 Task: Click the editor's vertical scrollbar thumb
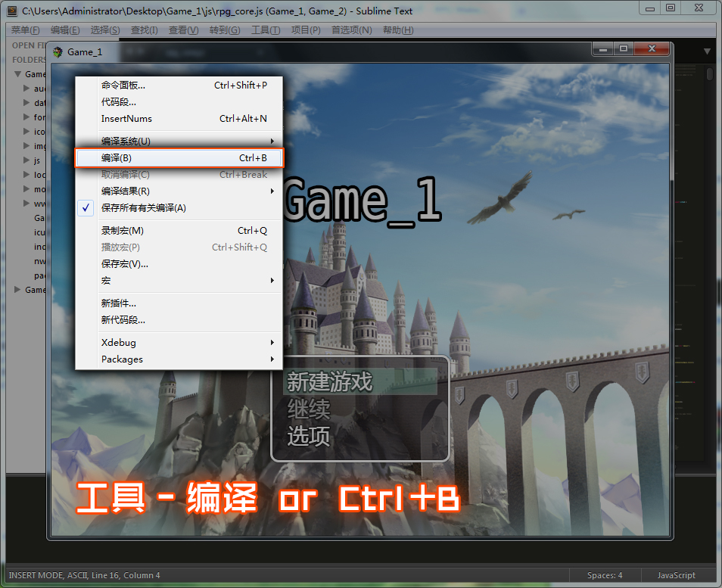tap(710, 74)
